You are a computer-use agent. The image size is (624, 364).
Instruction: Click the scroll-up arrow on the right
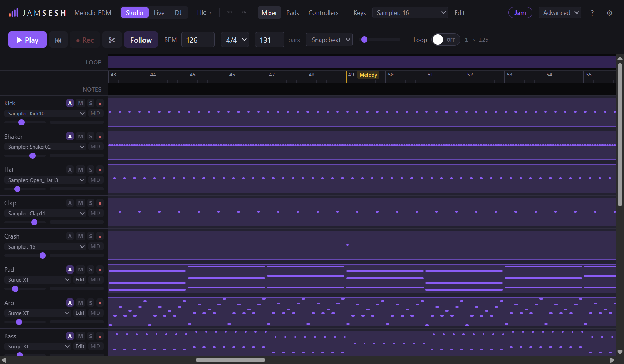[620, 58]
